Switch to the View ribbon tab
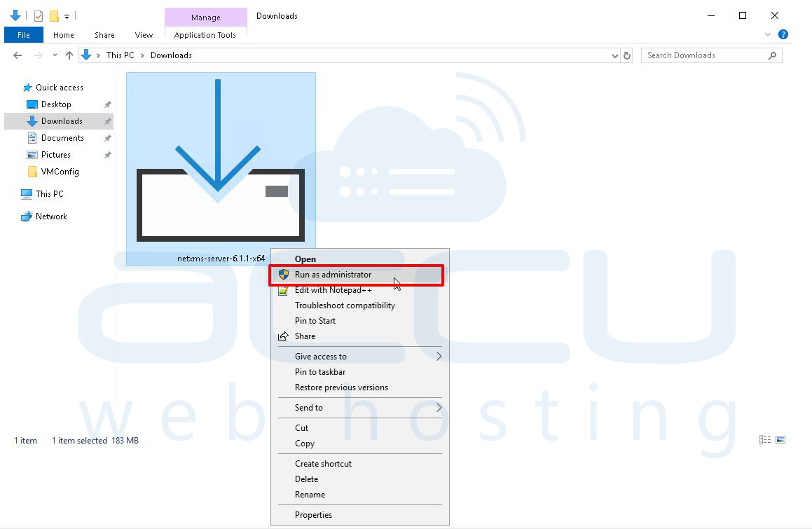The height and width of the screenshot is (529, 812). tap(144, 35)
